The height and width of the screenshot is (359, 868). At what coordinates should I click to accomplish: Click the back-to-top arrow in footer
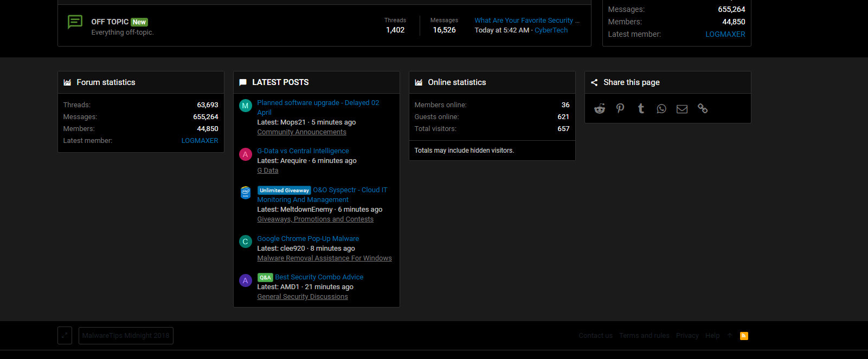click(730, 336)
